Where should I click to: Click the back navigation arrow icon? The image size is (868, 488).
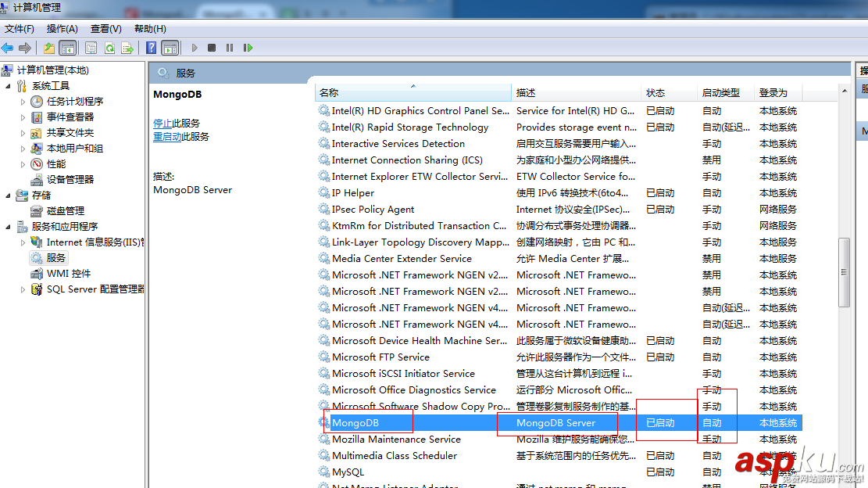click(x=8, y=47)
